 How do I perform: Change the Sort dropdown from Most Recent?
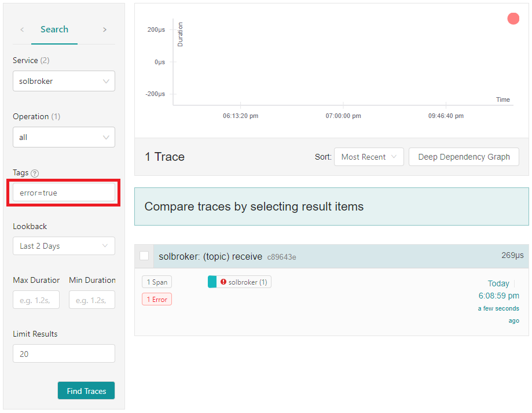(369, 157)
